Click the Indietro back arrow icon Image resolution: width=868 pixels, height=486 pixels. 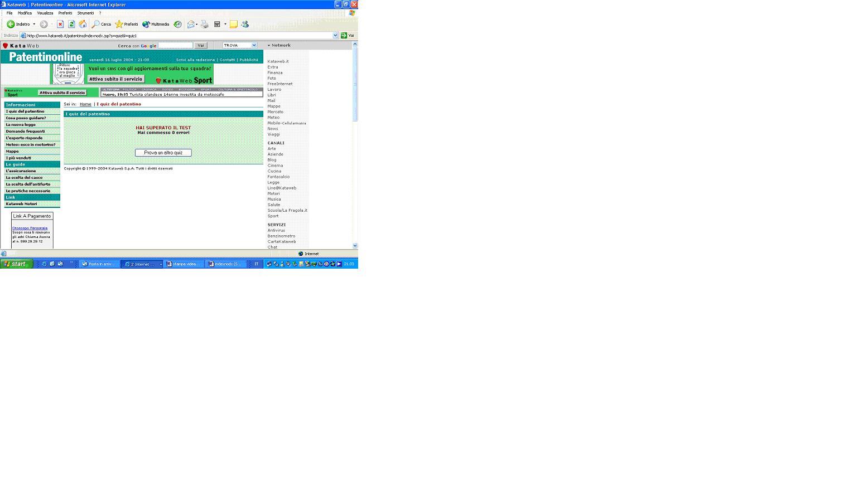(11, 24)
